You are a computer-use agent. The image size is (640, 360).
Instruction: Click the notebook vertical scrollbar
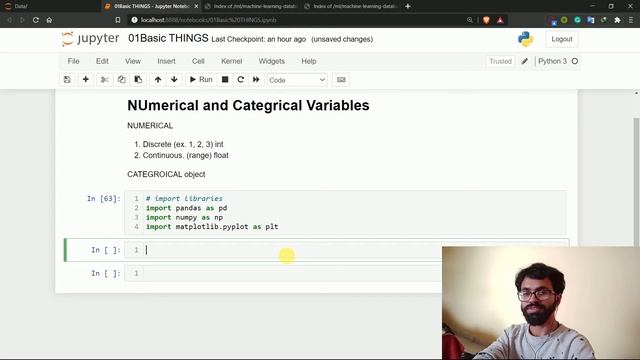pyautogui.click(x=636, y=182)
